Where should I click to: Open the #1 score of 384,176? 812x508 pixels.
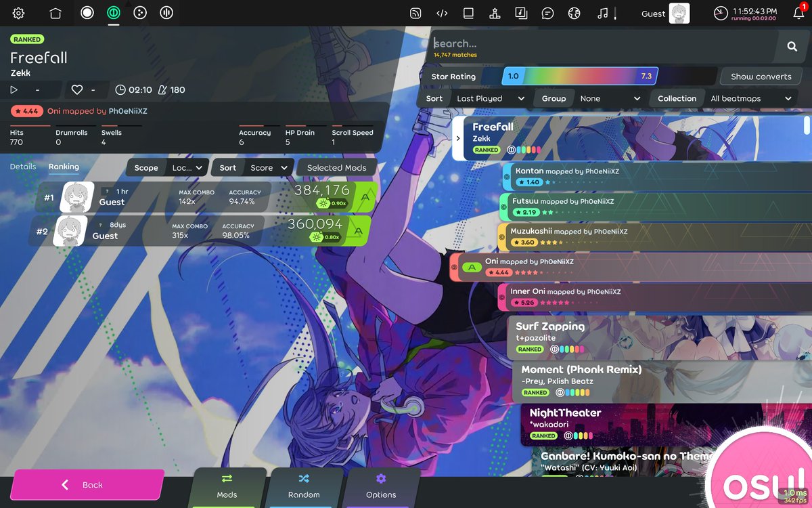point(205,197)
